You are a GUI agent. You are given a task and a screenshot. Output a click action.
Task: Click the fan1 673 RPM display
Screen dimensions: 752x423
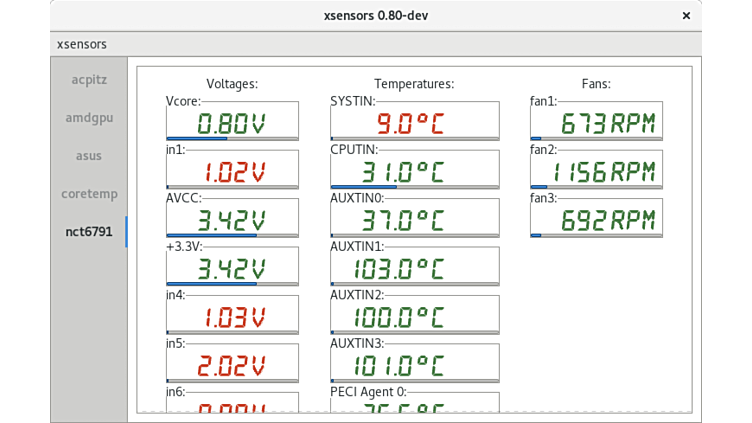coord(596,124)
